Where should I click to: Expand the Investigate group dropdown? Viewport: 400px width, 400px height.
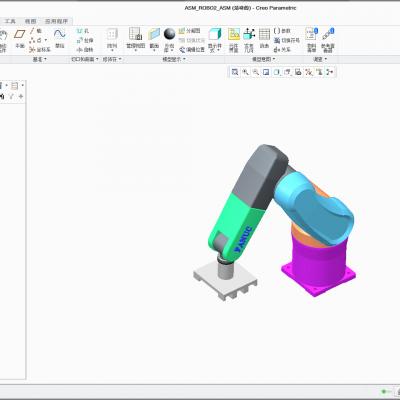coord(320,59)
